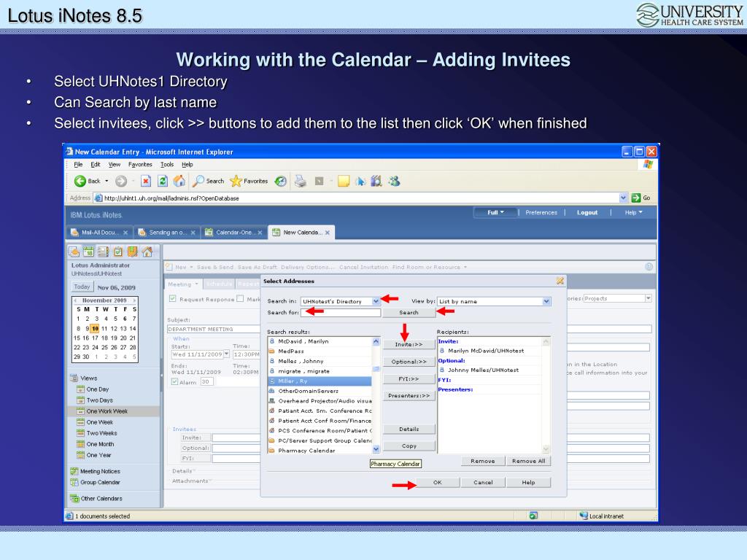Viewport: 747px width, 560px height.
Task: Click the FYI:>> button
Action: pos(409,378)
